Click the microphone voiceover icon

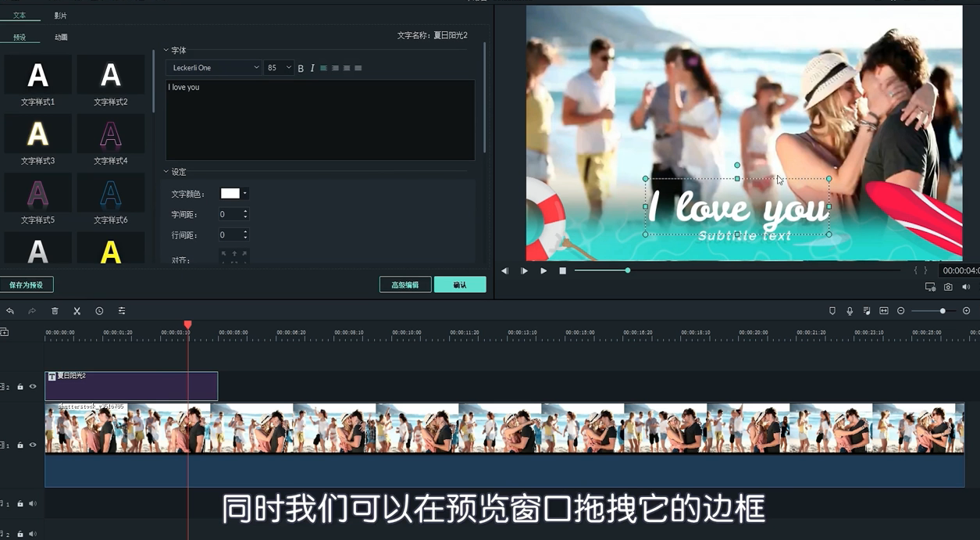tap(850, 311)
